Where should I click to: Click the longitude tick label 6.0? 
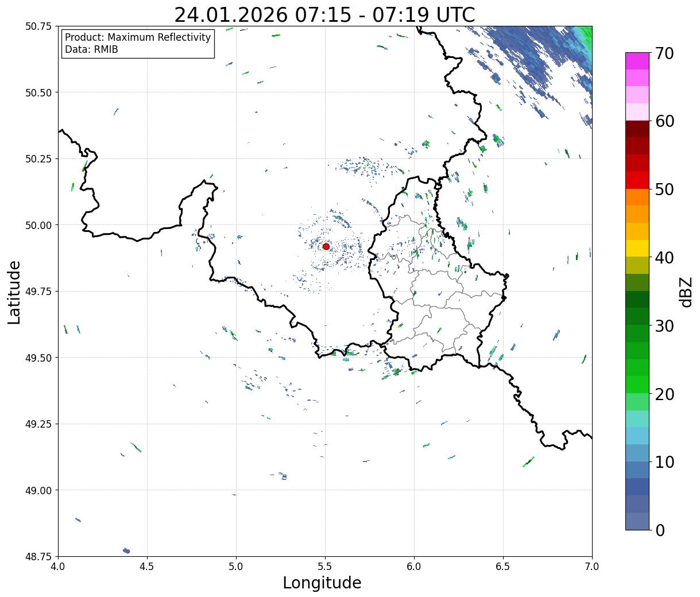pos(414,567)
